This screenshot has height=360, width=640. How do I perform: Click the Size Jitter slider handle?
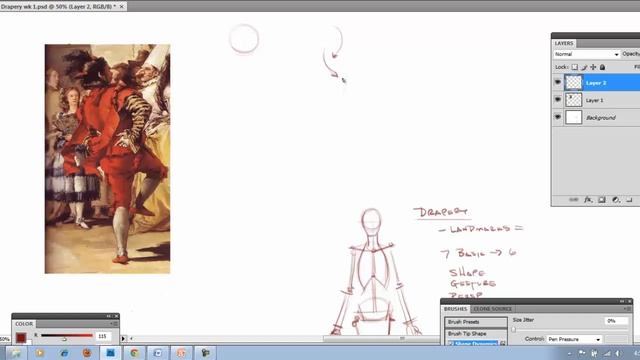513,329
